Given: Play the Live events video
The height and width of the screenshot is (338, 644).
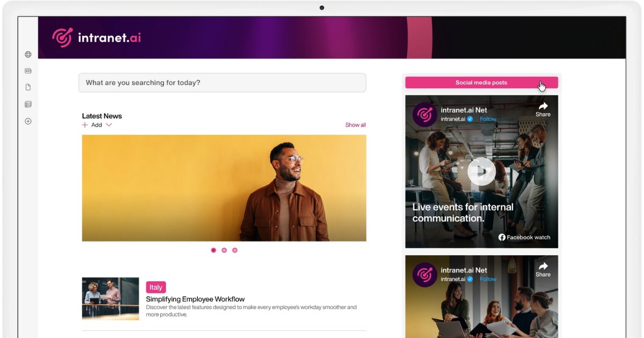Looking at the screenshot, I should click(481, 172).
